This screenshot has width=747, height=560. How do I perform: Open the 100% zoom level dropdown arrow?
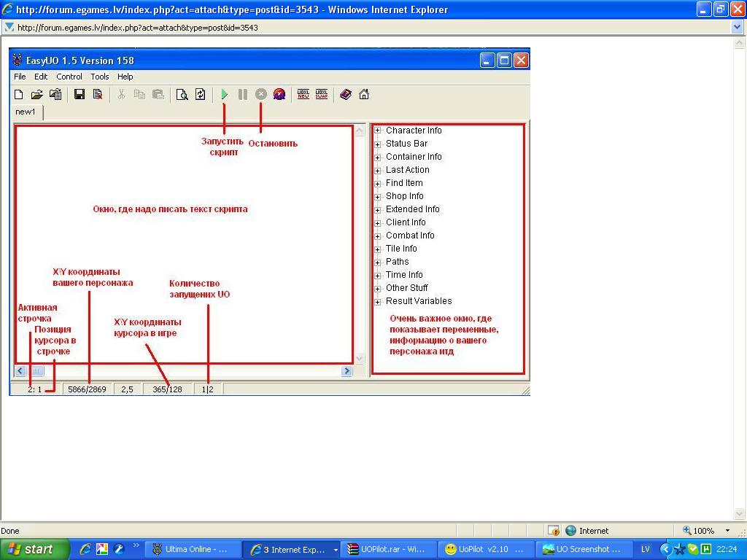(727, 531)
